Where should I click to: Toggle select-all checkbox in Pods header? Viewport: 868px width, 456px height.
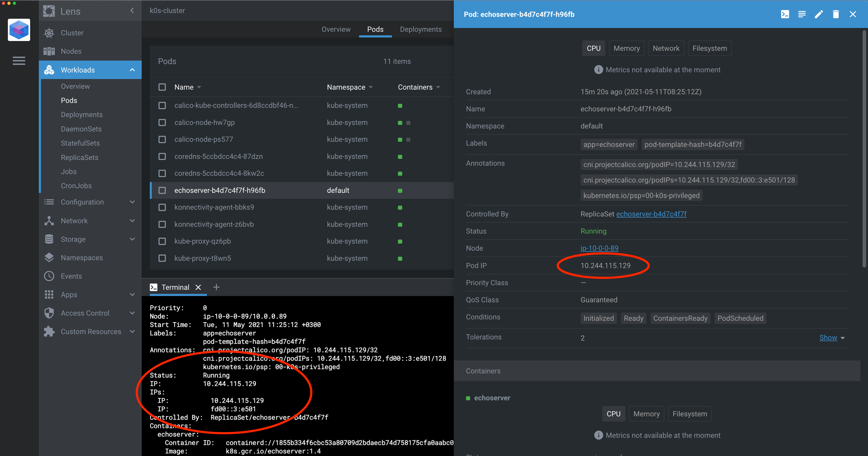coord(162,87)
